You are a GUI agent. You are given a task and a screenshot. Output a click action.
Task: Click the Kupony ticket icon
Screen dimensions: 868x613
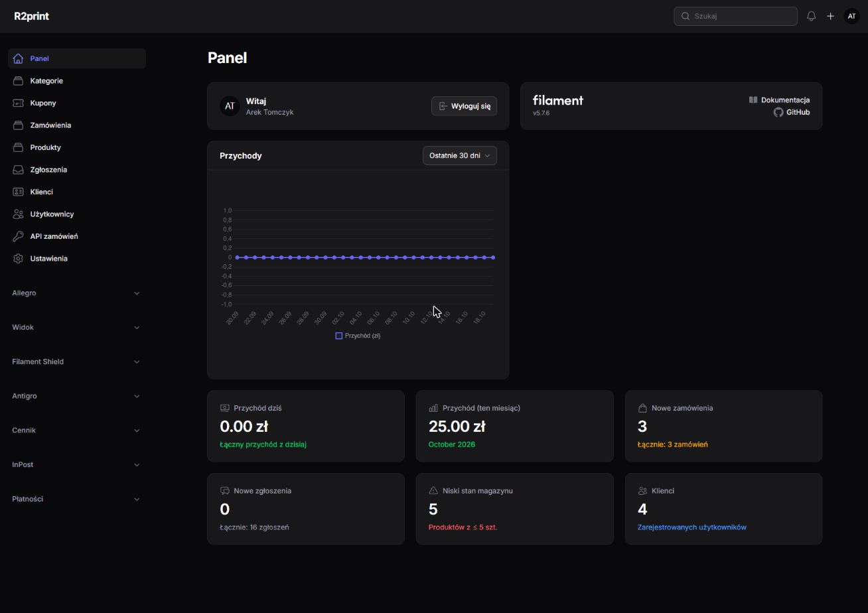click(18, 103)
